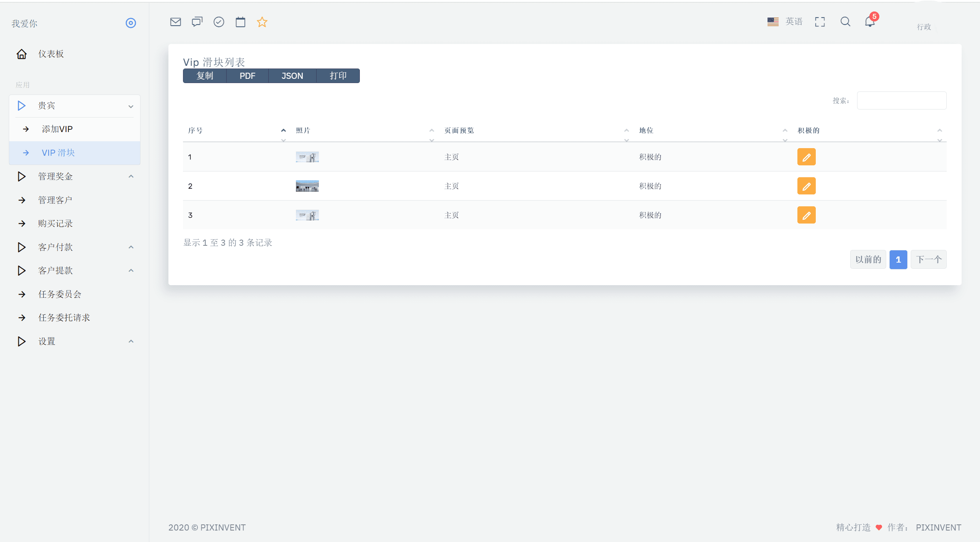The image size is (980, 542).
Task: Edit row 2 with the orange pencil button
Action: pos(806,186)
